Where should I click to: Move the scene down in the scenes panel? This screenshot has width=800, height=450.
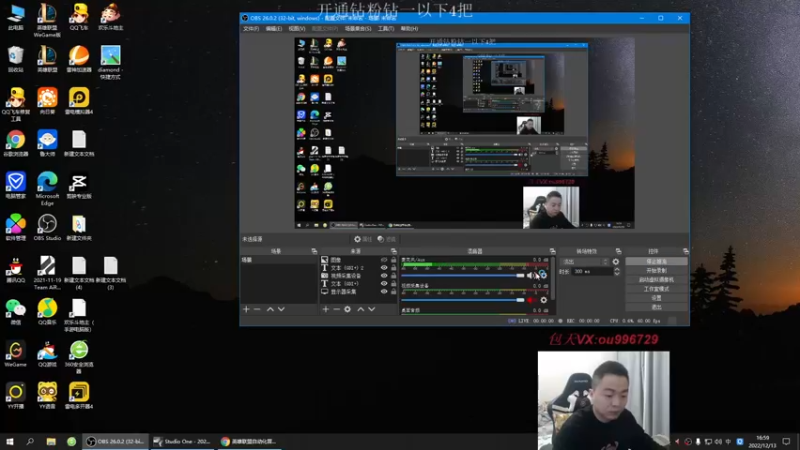281,309
